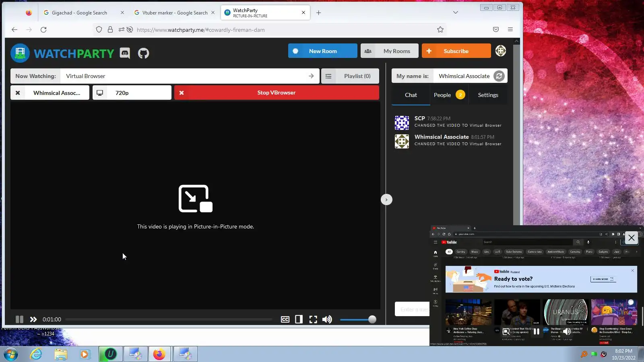The width and height of the screenshot is (644, 362).
Task: Click SCP's avatar in the chat
Action: 402,122
